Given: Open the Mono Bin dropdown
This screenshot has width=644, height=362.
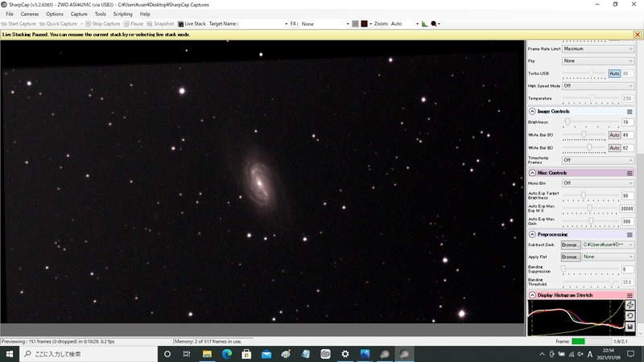Looking at the screenshot, I should [598, 183].
